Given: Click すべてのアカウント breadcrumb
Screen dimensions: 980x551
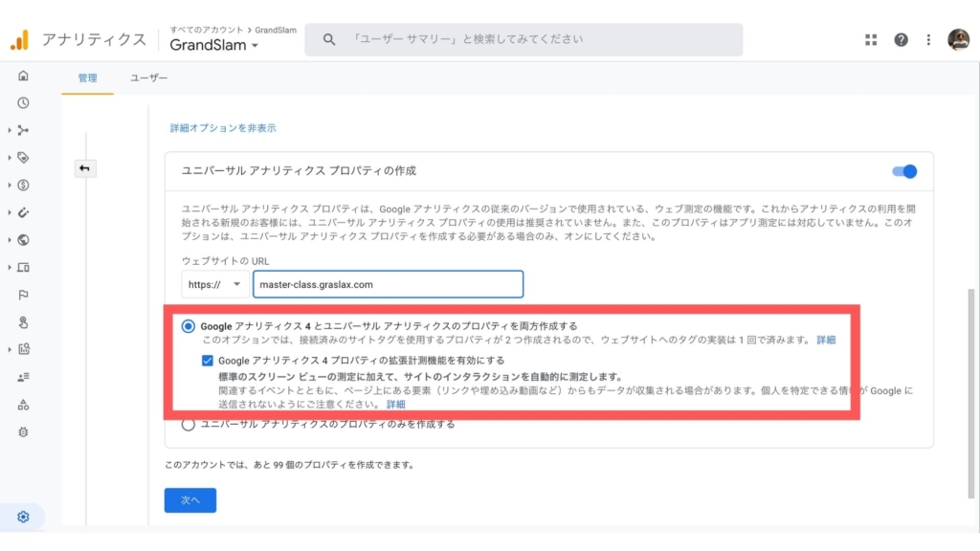Looking at the screenshot, I should point(207,30).
